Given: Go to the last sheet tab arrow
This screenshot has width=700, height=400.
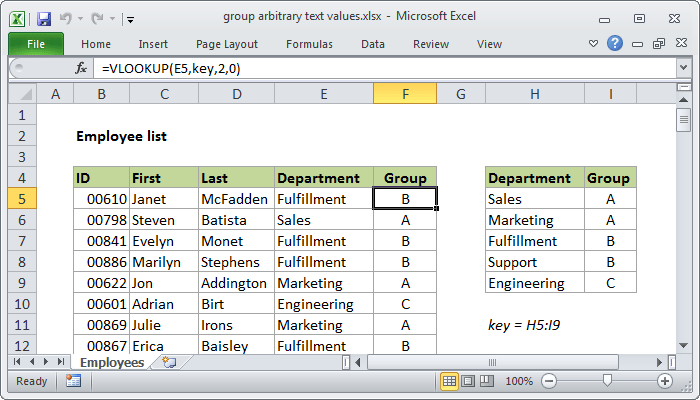Looking at the screenshot, I should click(61, 362).
